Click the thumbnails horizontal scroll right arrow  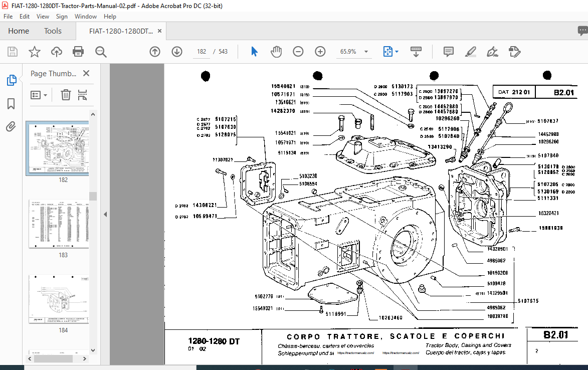coord(85,359)
